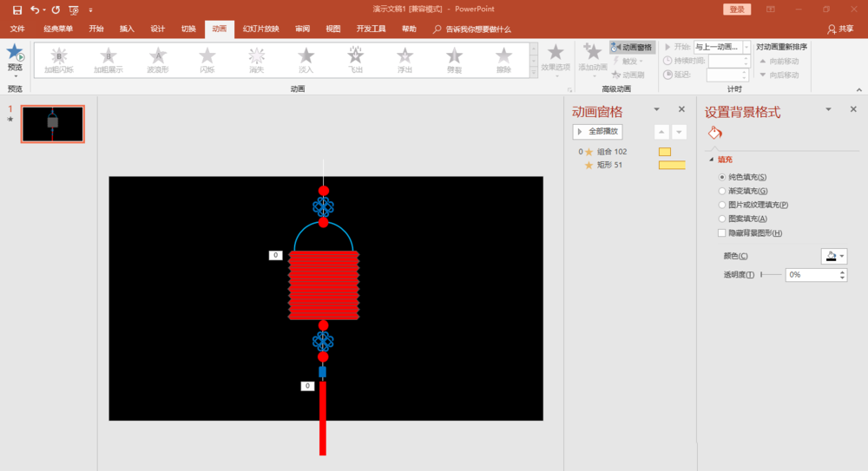Select Picture or texture fill option
868x471 pixels.
(x=722, y=205)
